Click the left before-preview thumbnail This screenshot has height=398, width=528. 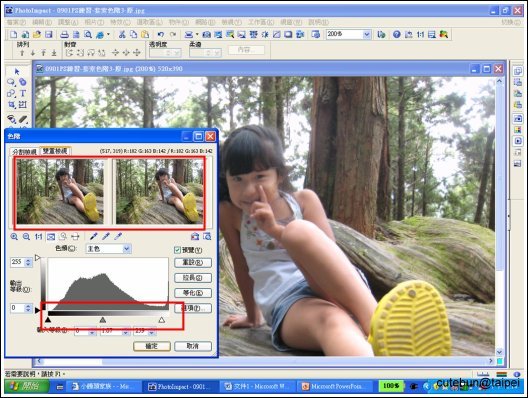[60, 192]
